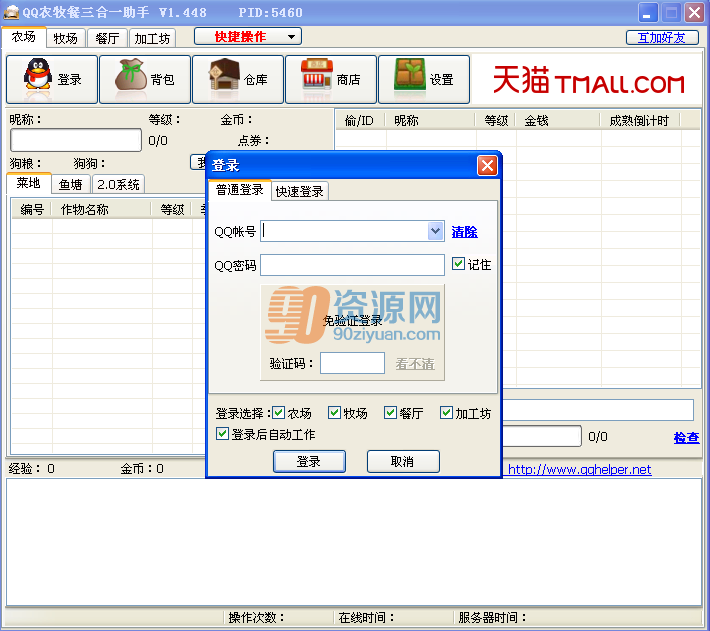Switch to the 农场 main tab

click(x=24, y=37)
